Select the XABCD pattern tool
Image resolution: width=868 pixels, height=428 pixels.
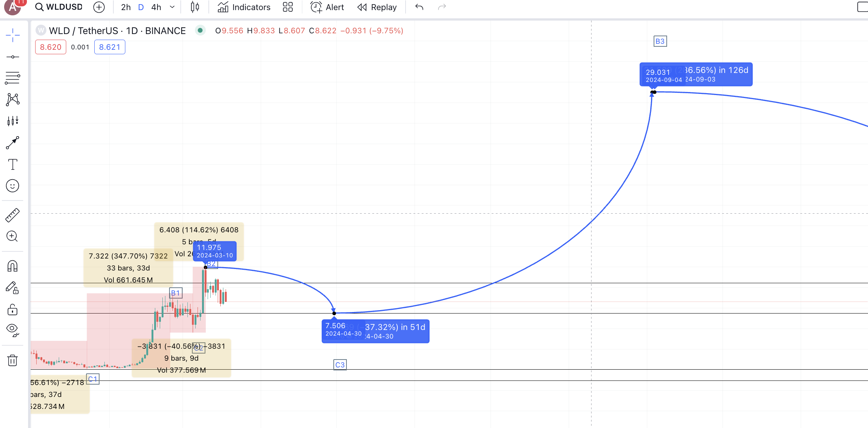13,99
